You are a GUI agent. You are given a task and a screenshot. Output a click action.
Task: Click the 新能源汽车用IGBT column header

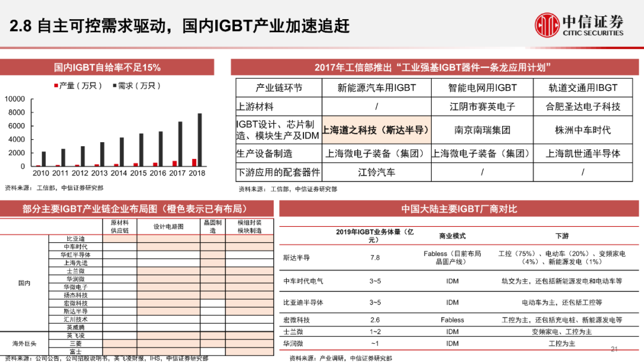[x=377, y=88]
